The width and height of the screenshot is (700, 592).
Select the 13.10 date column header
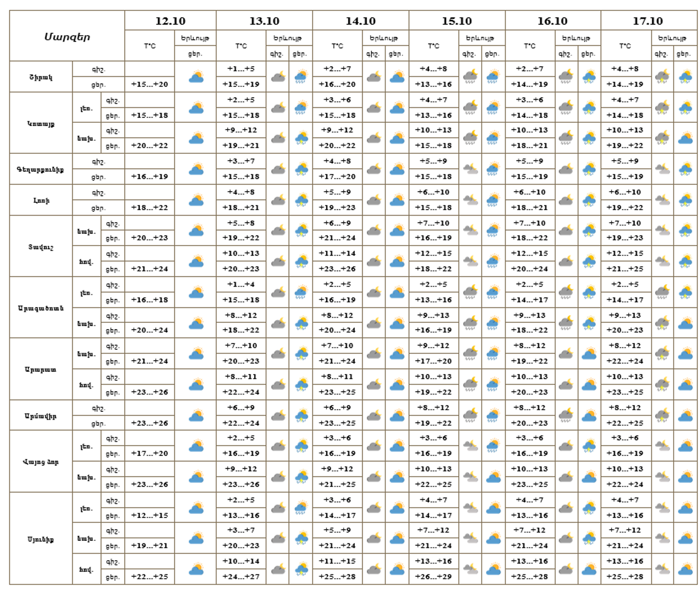[x=264, y=21]
